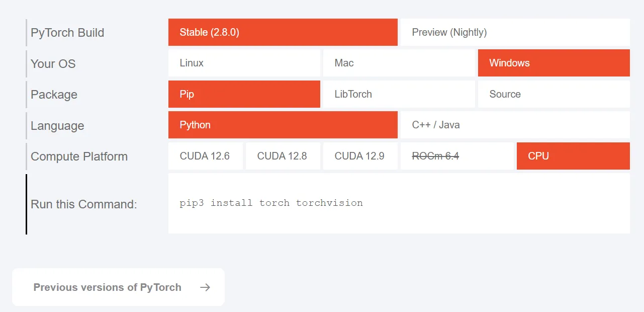Switch language to C++ / Java
This screenshot has width=644, height=312.
(514, 125)
